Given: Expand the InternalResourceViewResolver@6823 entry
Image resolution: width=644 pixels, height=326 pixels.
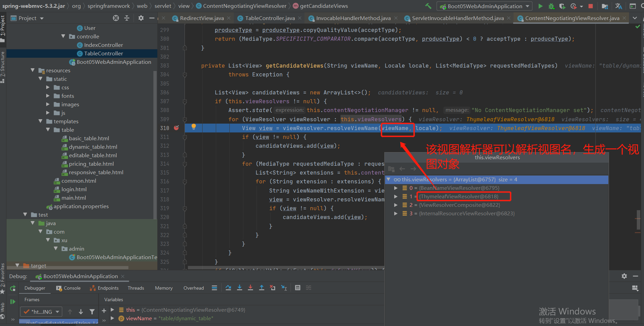Looking at the screenshot, I should click(x=396, y=213).
